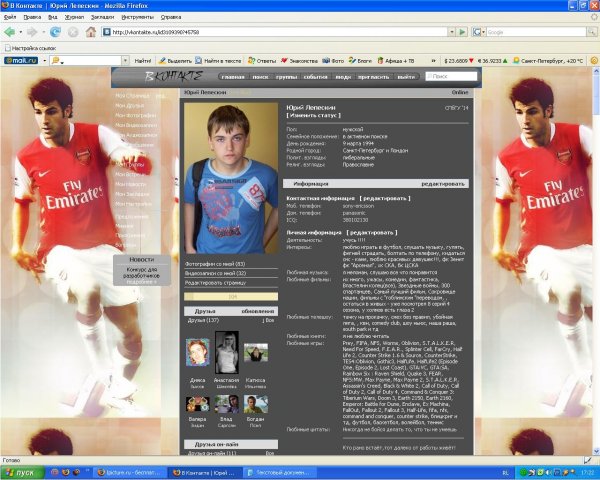Click редактировать next to Личная информация
This screenshot has height=480, width=600.
click(x=372, y=232)
